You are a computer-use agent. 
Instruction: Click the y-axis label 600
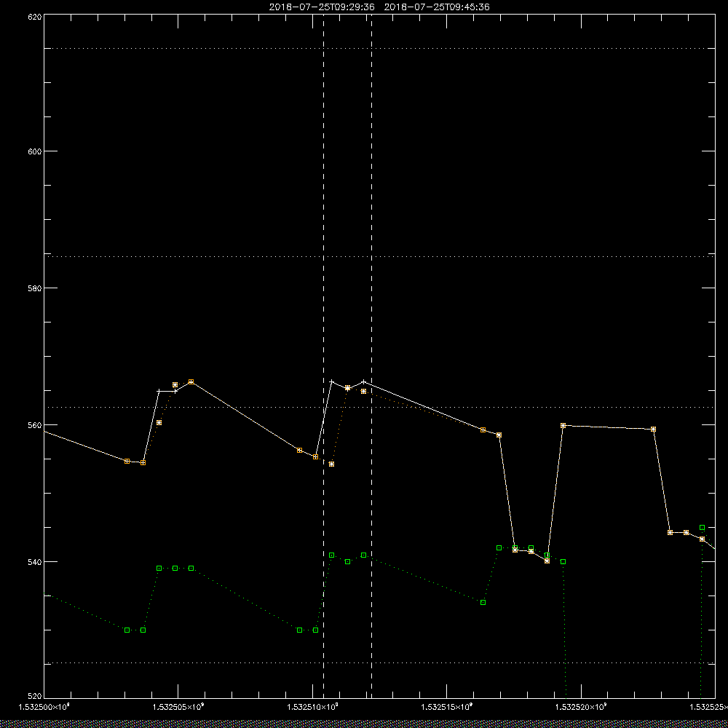35,151
